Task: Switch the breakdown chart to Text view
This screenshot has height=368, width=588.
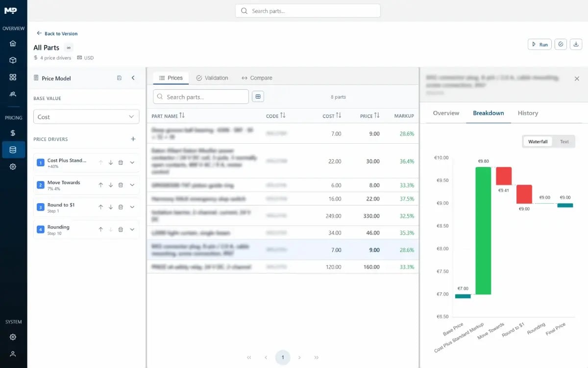Action: tap(564, 141)
